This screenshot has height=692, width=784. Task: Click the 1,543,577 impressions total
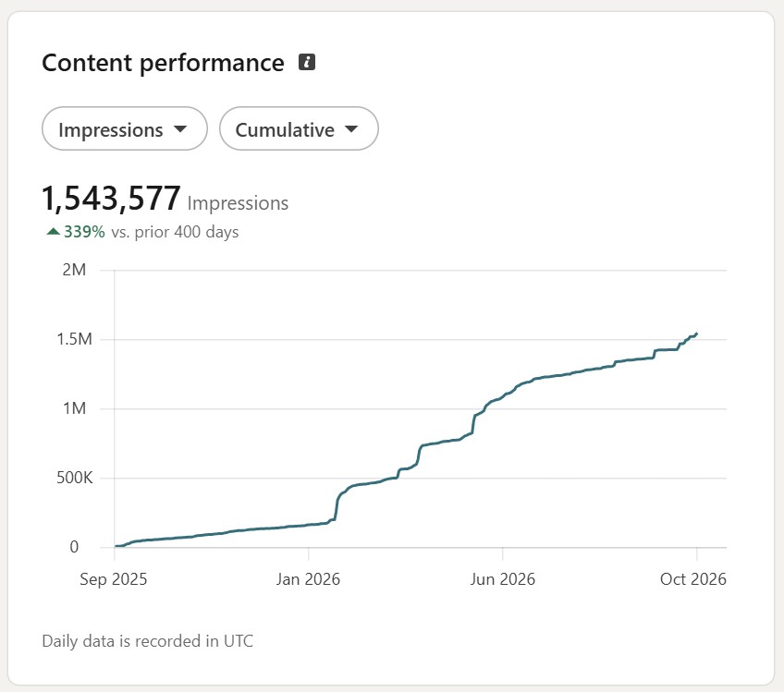click(111, 199)
